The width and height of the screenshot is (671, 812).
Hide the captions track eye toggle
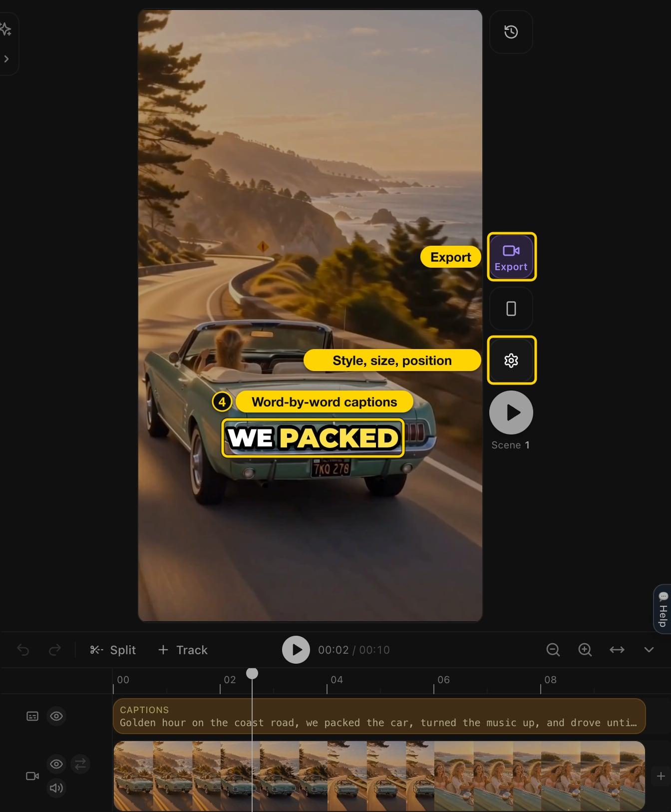click(56, 716)
